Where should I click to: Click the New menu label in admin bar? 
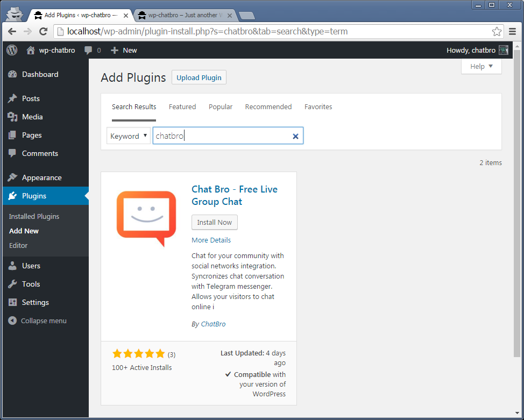click(130, 50)
